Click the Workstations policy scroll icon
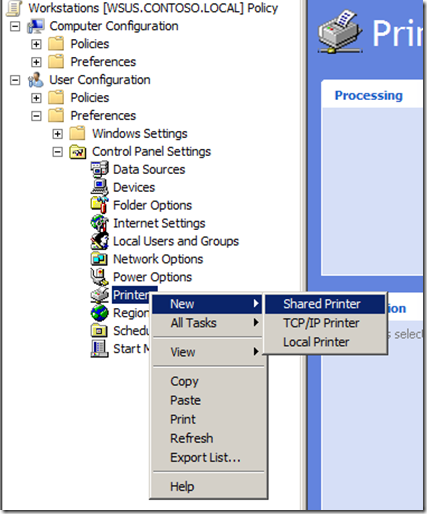The width and height of the screenshot is (427, 514). [x=14, y=8]
